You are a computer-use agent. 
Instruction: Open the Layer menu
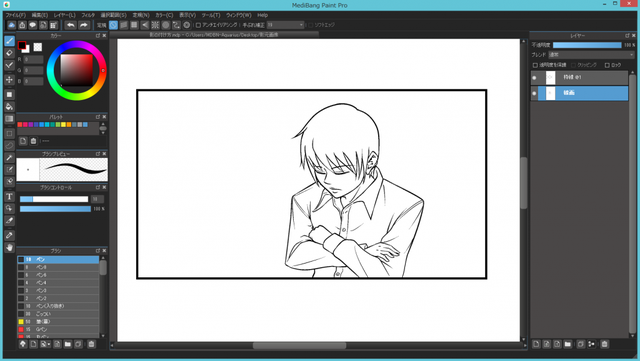click(64, 15)
